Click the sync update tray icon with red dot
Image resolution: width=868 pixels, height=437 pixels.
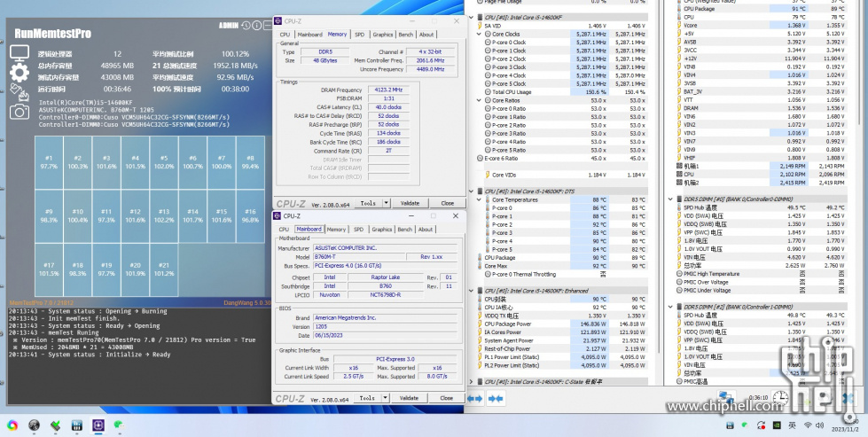(761, 425)
